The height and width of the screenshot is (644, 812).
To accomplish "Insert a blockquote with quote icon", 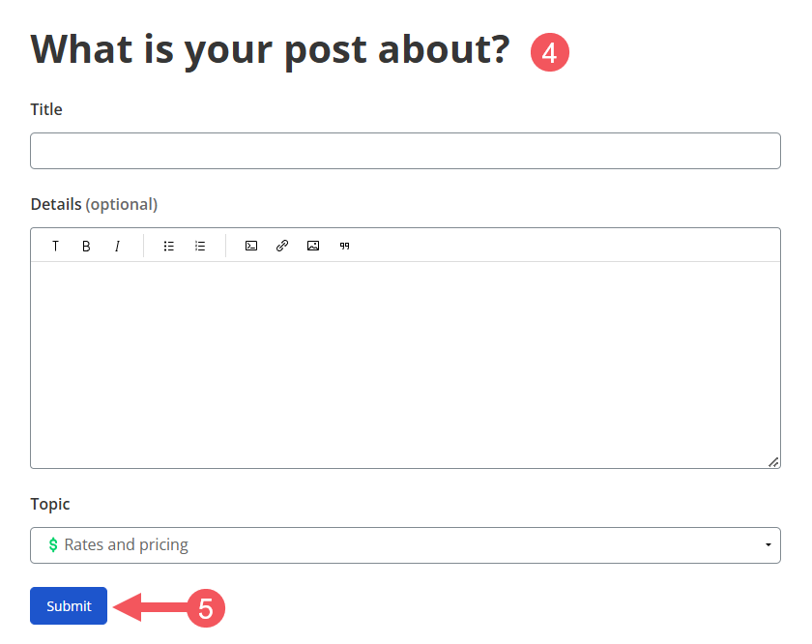I will click(344, 247).
